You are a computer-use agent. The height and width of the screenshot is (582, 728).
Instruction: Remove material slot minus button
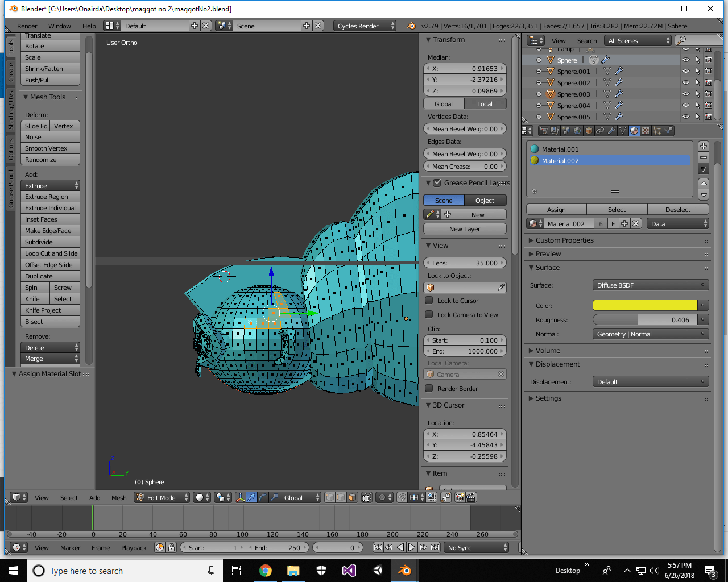tap(704, 157)
